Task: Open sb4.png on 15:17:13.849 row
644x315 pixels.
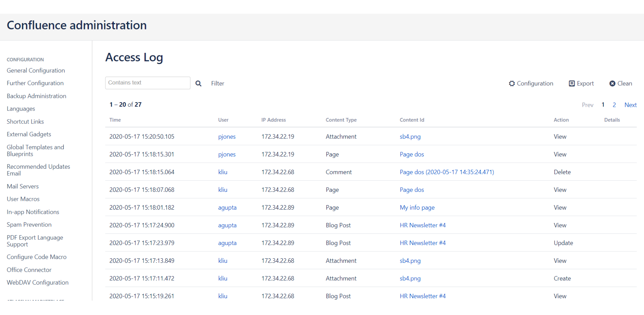Action: [410, 261]
